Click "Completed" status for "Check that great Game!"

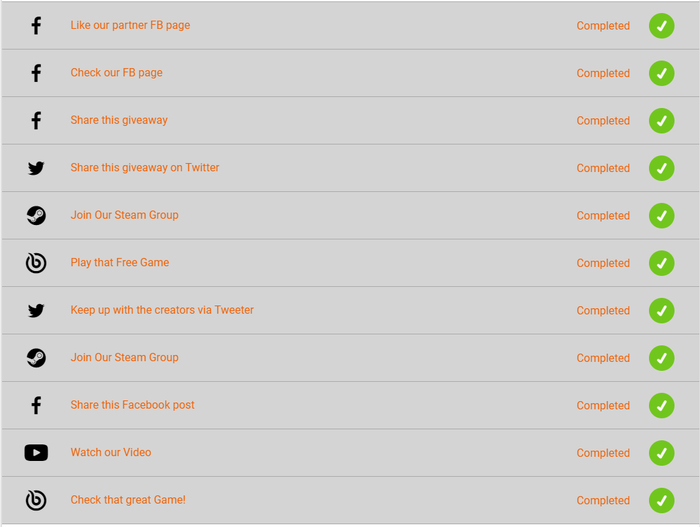(603, 501)
